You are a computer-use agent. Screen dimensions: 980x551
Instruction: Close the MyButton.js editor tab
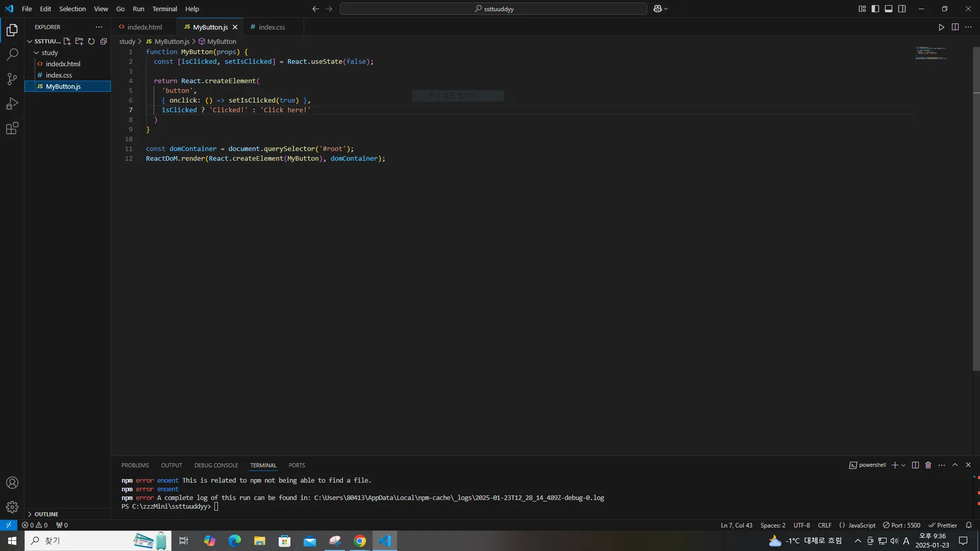pyautogui.click(x=235, y=27)
